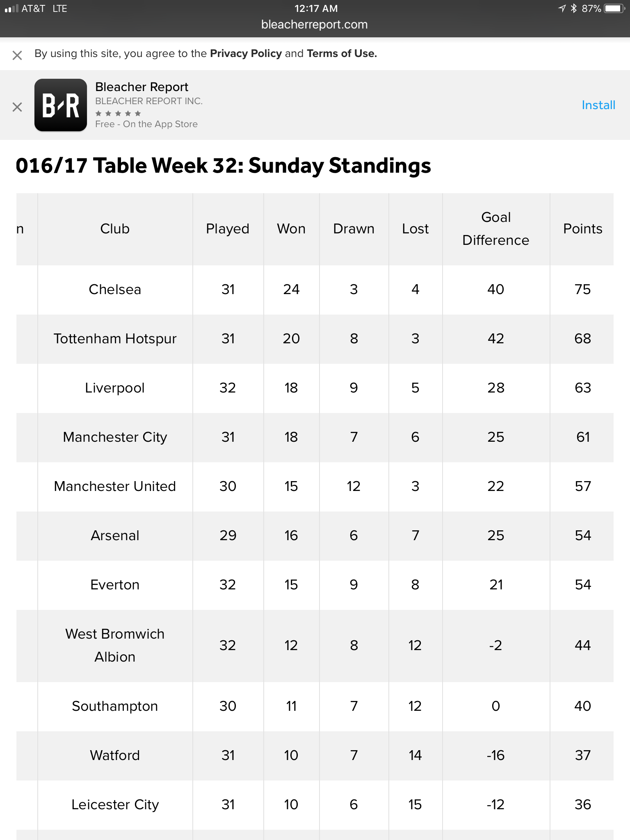Select the Tottenham Hotspur club cell
This screenshot has width=630, height=840.
point(115,339)
